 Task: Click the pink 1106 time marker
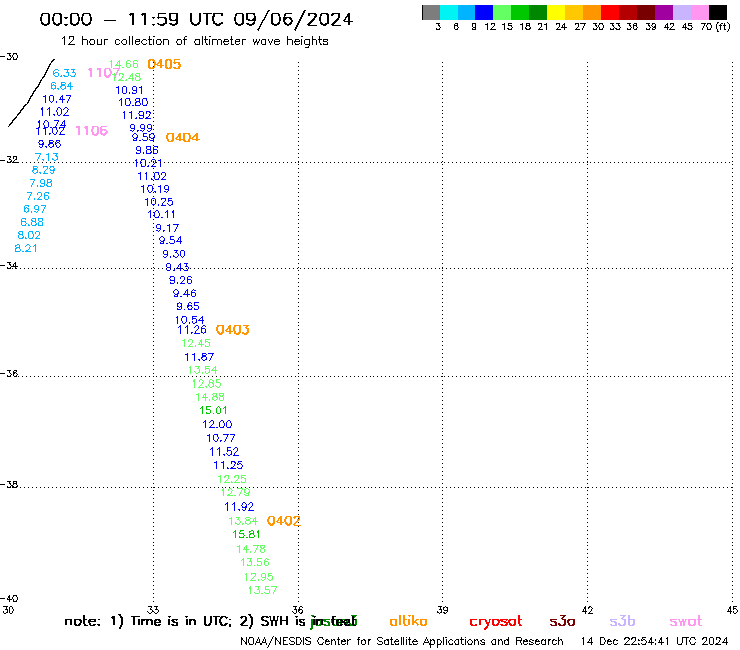coord(92,131)
